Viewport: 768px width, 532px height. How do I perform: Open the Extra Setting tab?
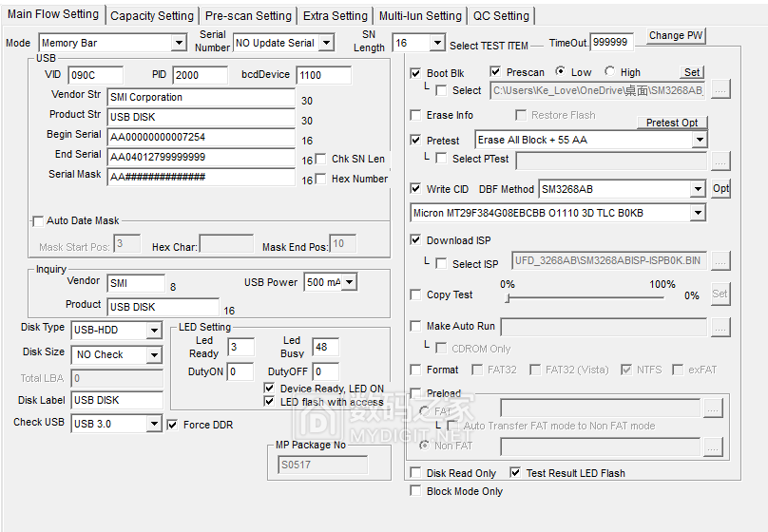tap(335, 15)
